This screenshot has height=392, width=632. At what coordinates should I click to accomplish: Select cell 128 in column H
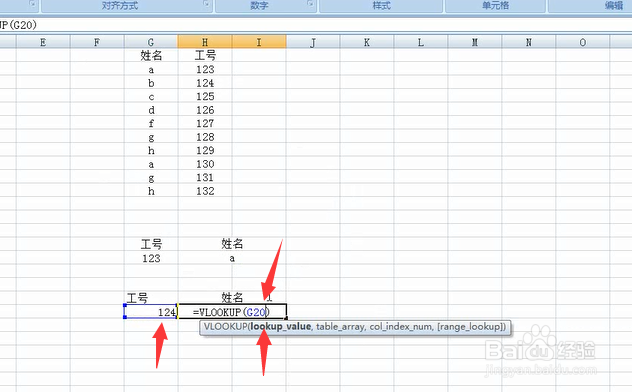tap(205, 137)
